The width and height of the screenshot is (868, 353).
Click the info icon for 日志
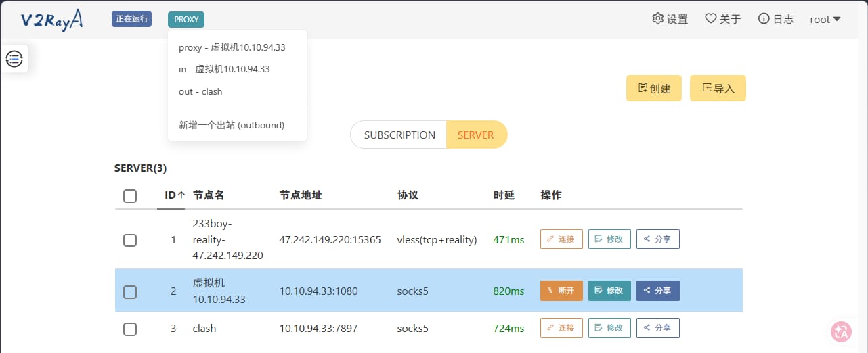tap(764, 19)
